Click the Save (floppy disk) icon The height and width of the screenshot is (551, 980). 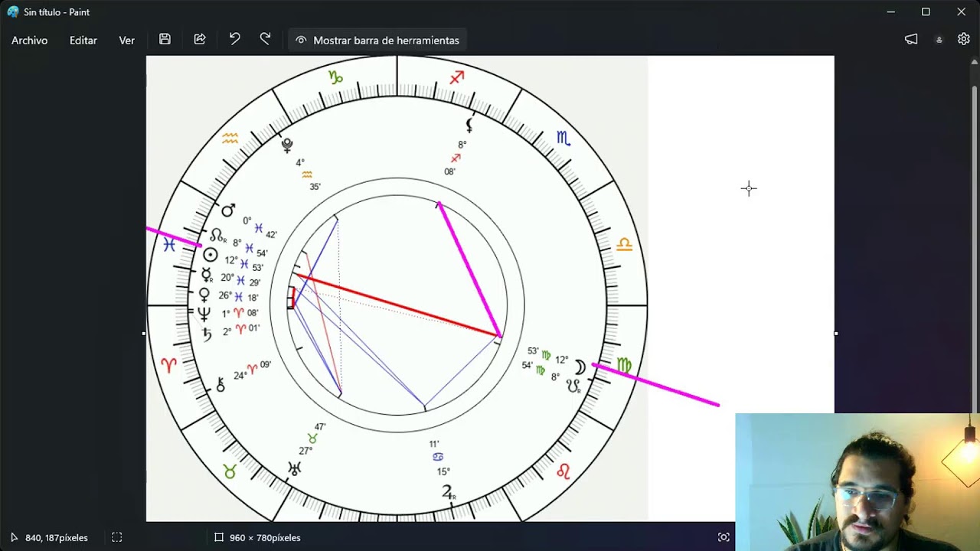[x=165, y=40]
